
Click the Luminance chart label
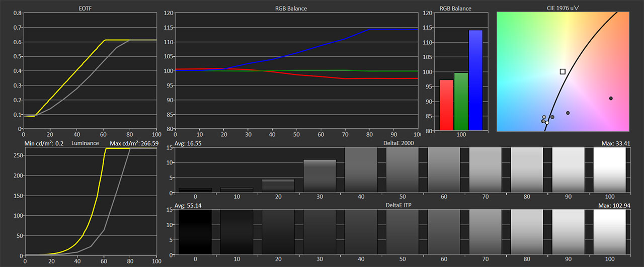[x=85, y=144]
